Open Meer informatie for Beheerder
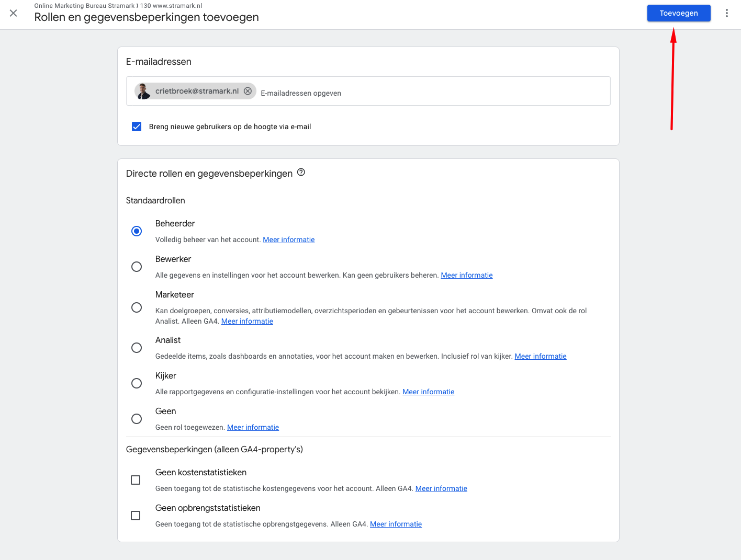The width and height of the screenshot is (741, 560). tap(288, 239)
